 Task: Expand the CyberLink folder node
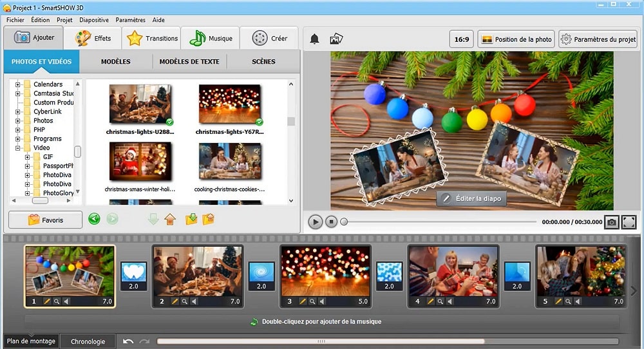pyautogui.click(x=17, y=111)
